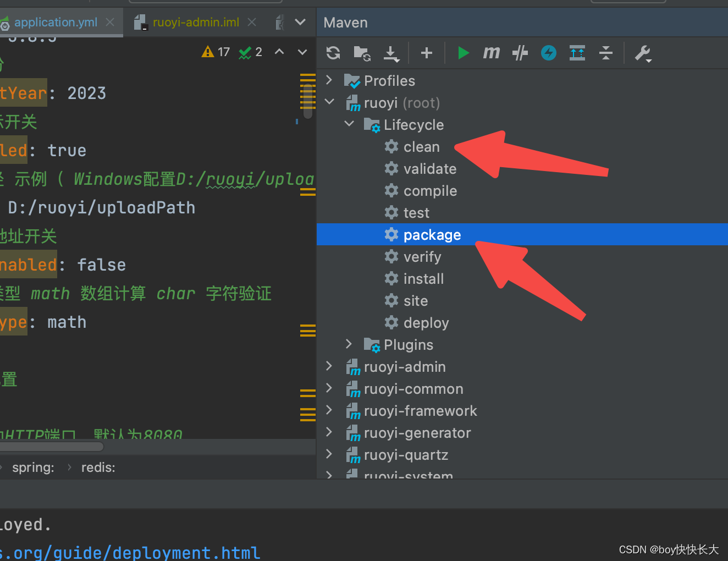Generate sources and update folders icon
728x561 pixels.
[x=362, y=53]
